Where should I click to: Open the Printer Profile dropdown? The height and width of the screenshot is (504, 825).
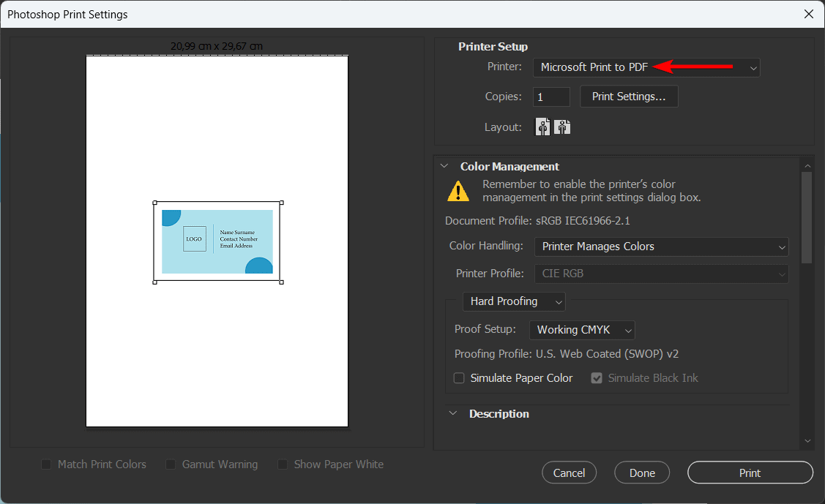pyautogui.click(x=661, y=274)
